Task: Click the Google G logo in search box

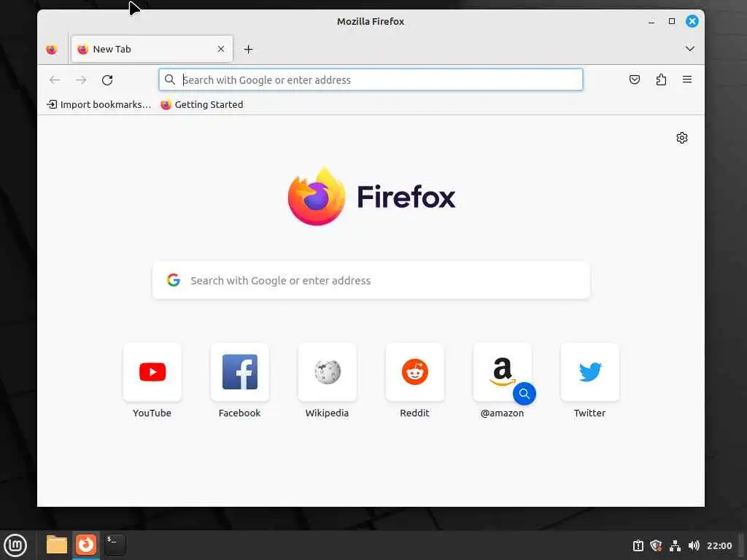Action: pyautogui.click(x=174, y=280)
